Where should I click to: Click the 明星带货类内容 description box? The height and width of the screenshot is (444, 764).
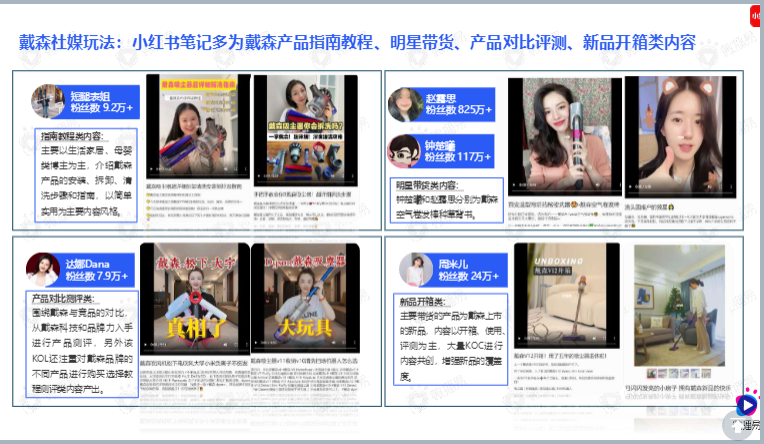click(x=447, y=200)
